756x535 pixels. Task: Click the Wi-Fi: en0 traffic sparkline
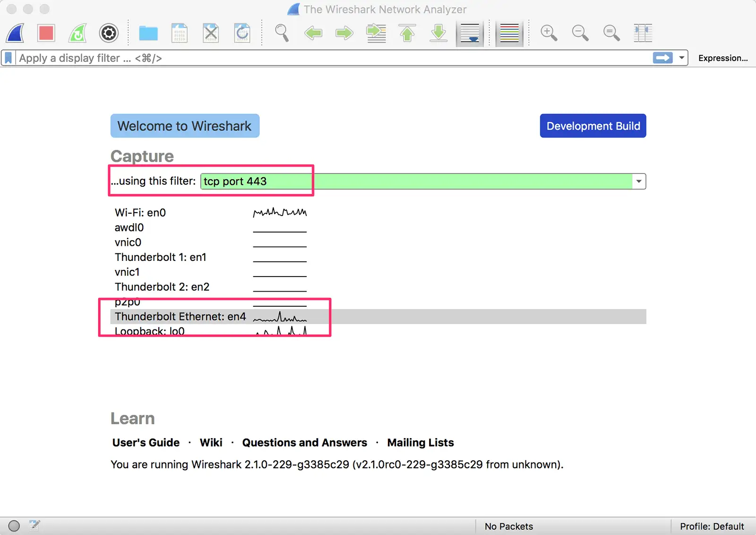click(x=280, y=212)
